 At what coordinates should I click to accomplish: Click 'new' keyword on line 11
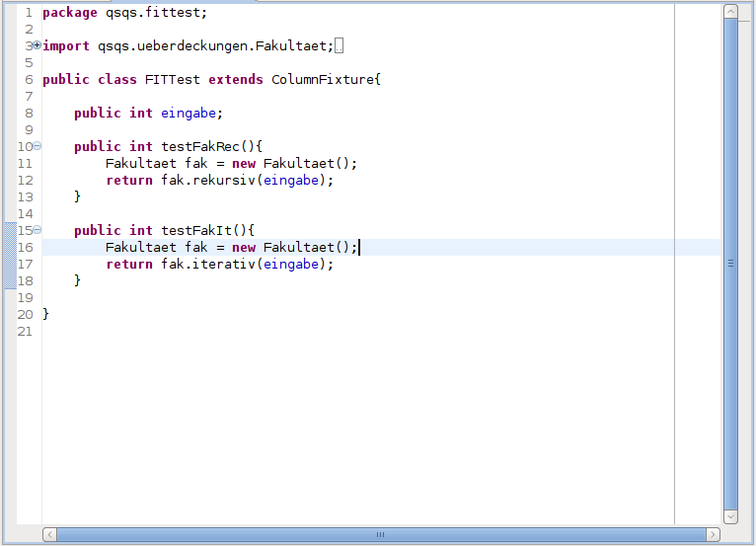pyautogui.click(x=244, y=164)
